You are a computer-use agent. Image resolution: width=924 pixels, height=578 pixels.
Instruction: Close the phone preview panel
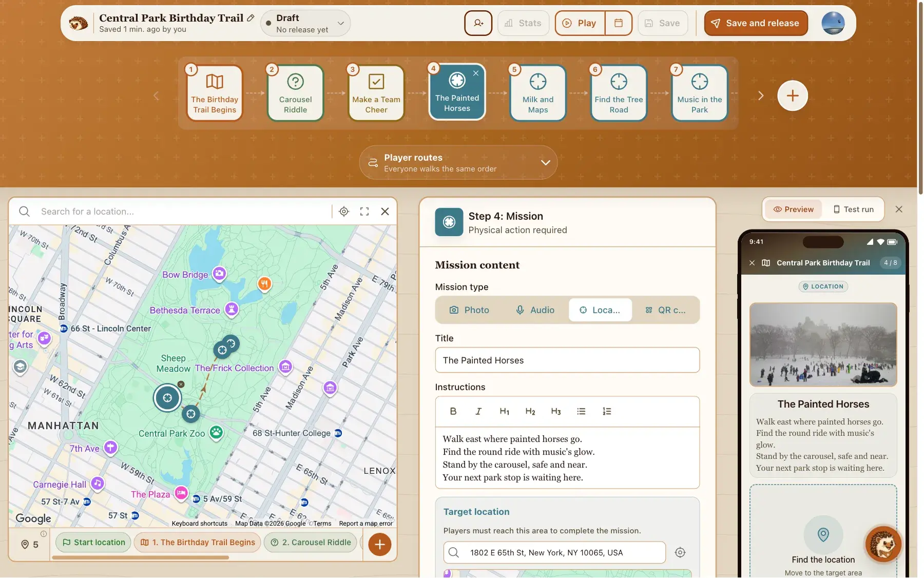pos(898,210)
